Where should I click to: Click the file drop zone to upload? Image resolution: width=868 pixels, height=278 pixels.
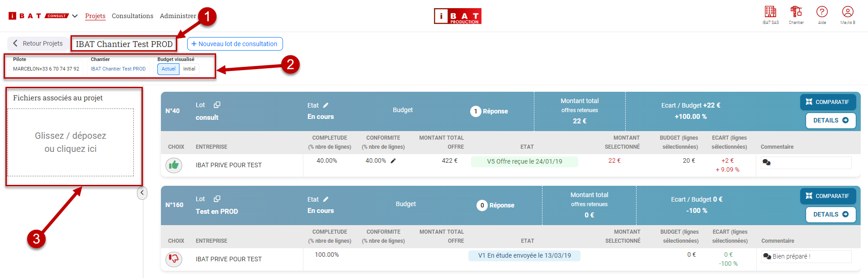[x=71, y=142]
